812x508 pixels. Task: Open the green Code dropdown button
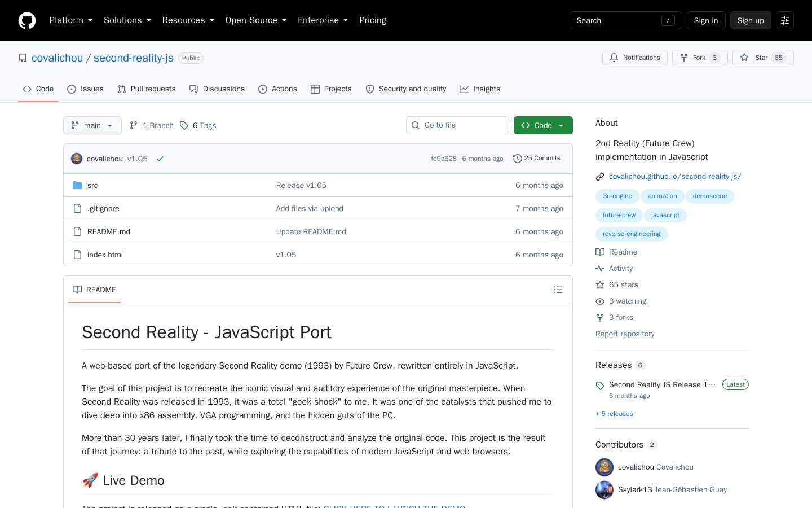click(x=543, y=125)
